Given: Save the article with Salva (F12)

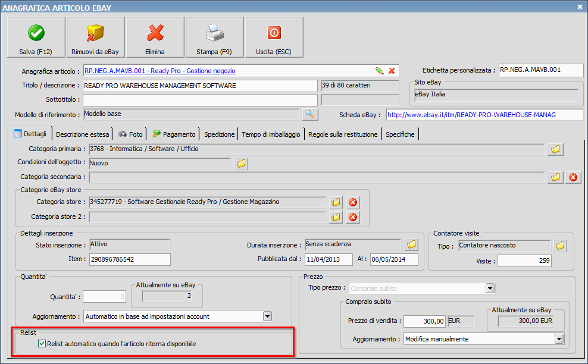Looking at the screenshot, I should (x=36, y=37).
